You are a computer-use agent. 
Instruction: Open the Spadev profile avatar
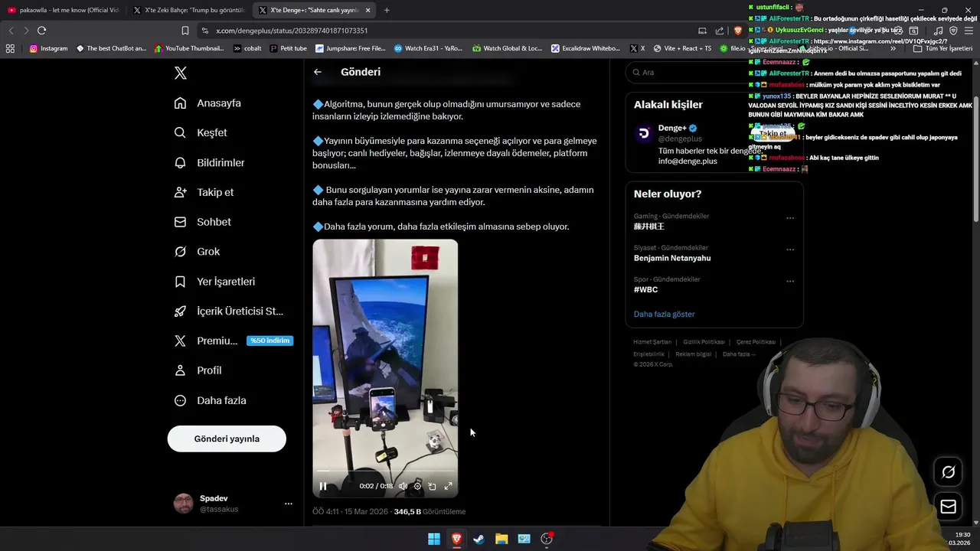[x=184, y=504]
